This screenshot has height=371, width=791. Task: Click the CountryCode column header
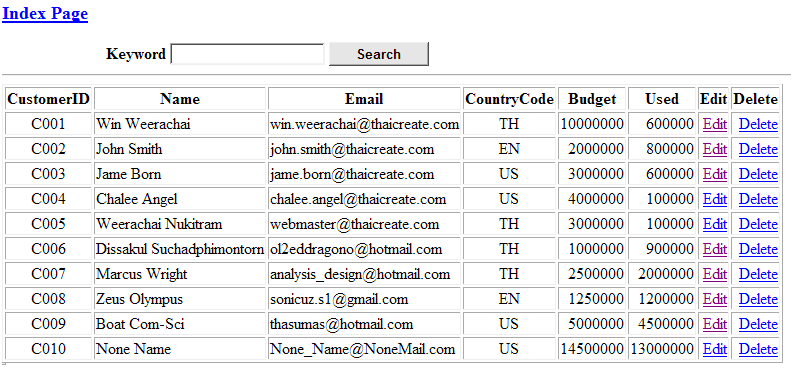pyautogui.click(x=509, y=99)
